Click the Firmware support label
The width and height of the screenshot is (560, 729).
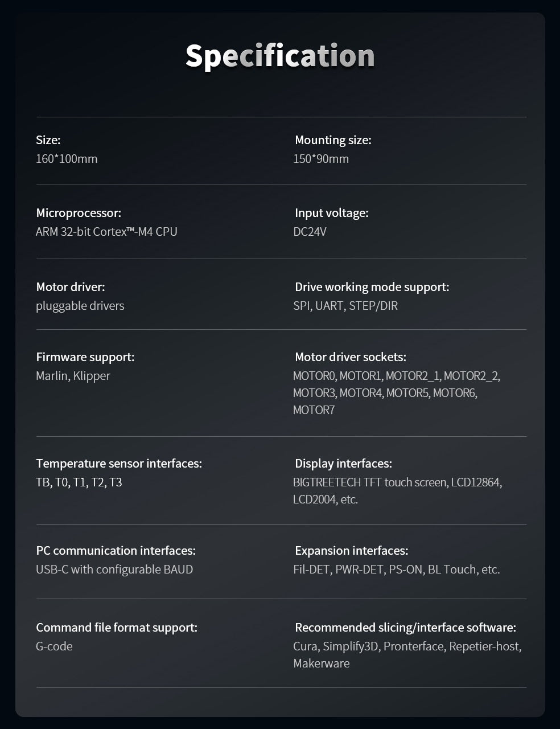85,357
